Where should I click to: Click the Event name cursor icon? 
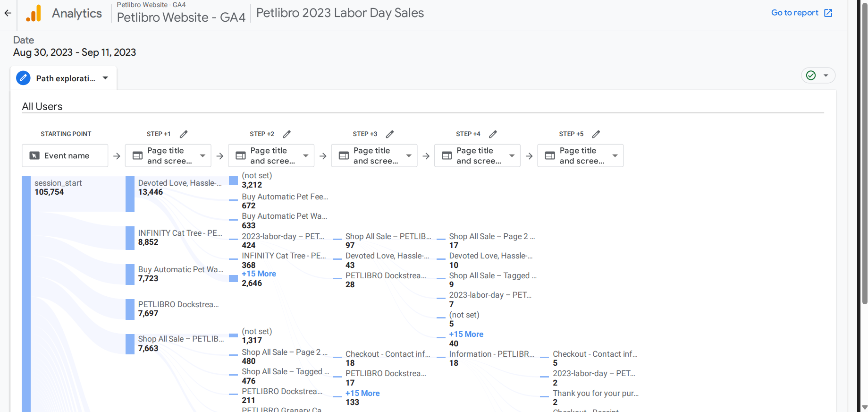(34, 155)
